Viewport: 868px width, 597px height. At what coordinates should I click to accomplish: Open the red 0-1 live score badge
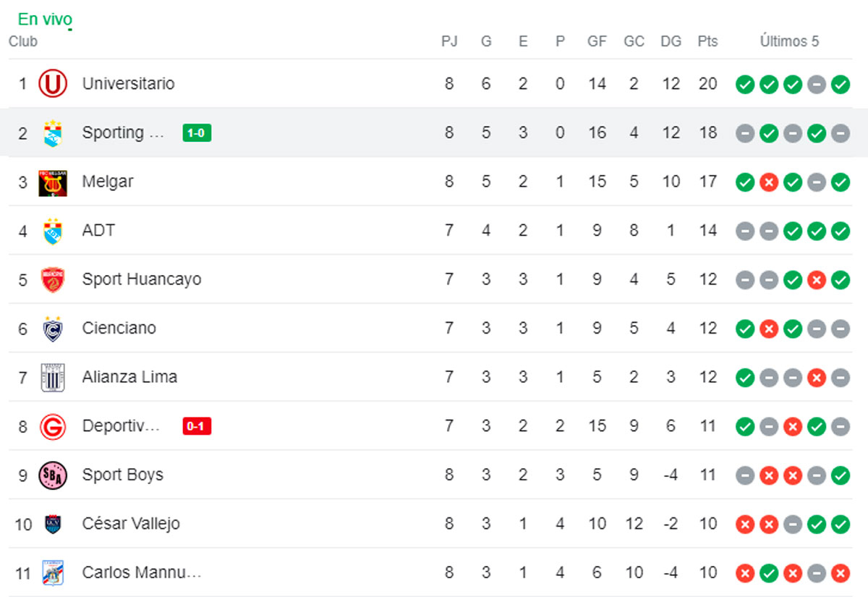(197, 426)
